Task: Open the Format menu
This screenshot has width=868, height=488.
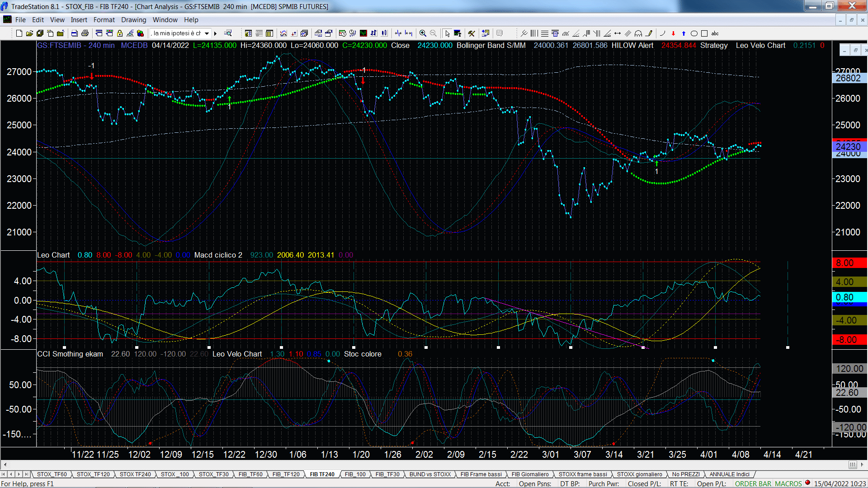Action: tap(104, 19)
